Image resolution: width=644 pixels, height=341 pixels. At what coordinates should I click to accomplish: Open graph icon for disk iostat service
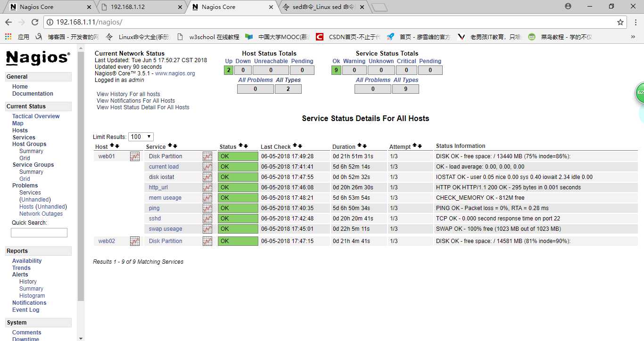click(207, 177)
